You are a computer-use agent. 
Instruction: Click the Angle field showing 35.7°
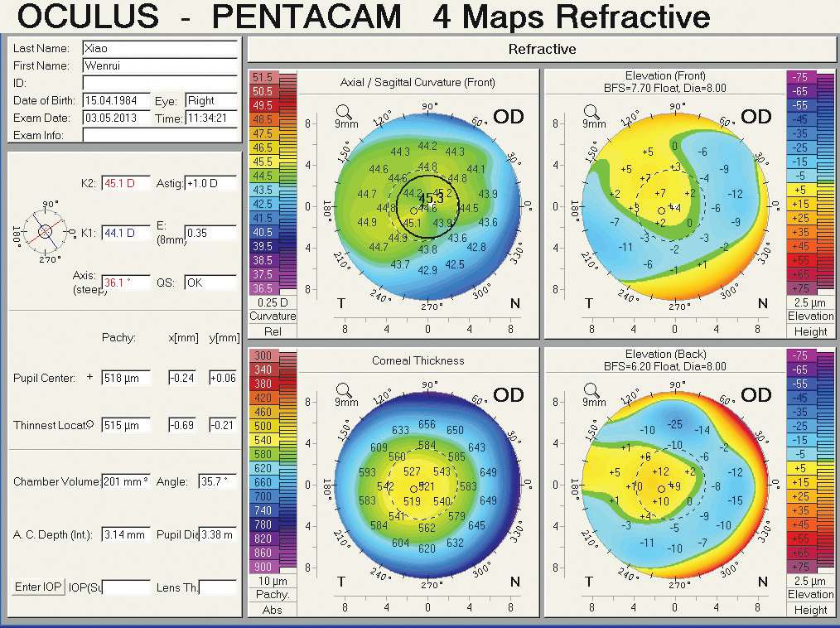(x=218, y=481)
